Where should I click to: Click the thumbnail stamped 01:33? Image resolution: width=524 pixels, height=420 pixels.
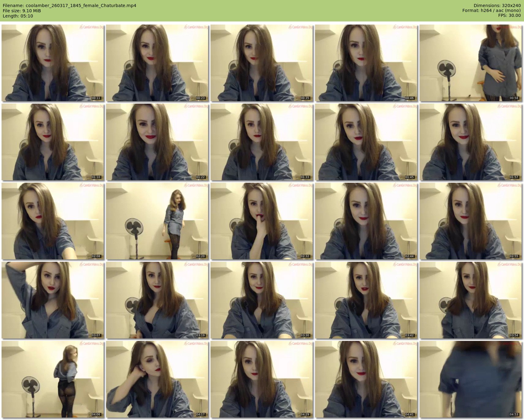click(x=261, y=142)
